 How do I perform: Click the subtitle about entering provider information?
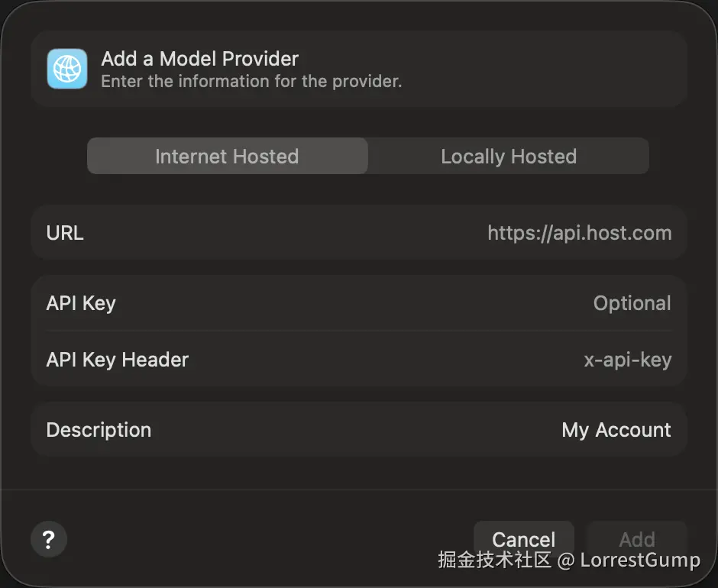251,81
